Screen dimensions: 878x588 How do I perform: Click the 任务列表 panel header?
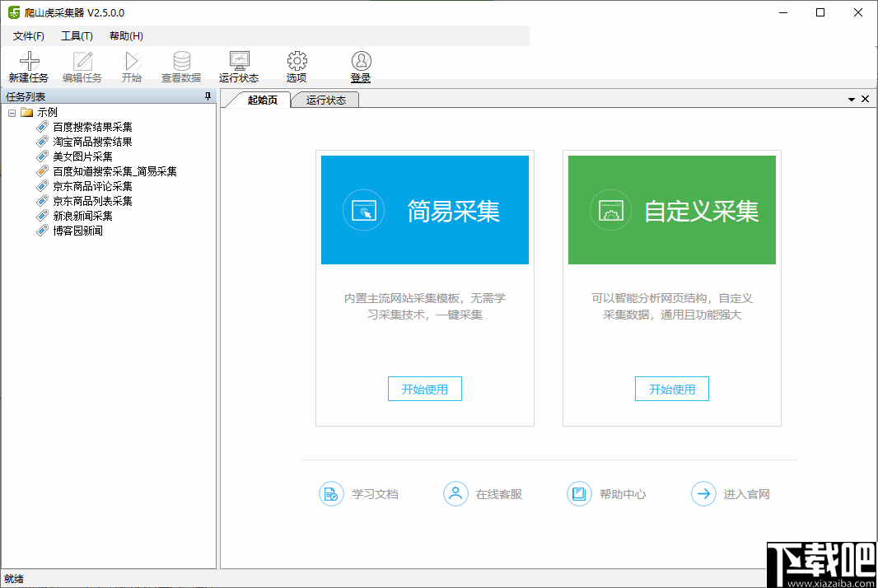click(109, 96)
